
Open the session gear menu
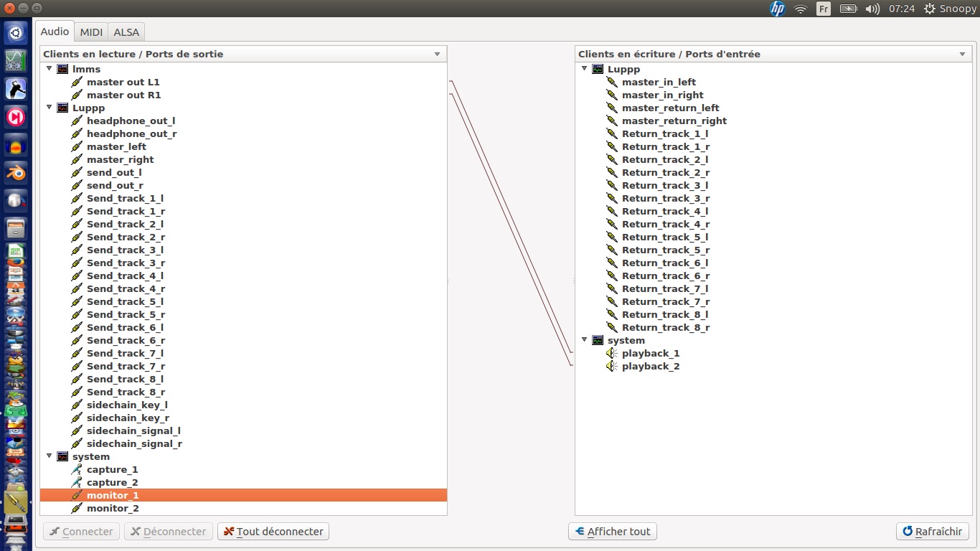(x=930, y=9)
